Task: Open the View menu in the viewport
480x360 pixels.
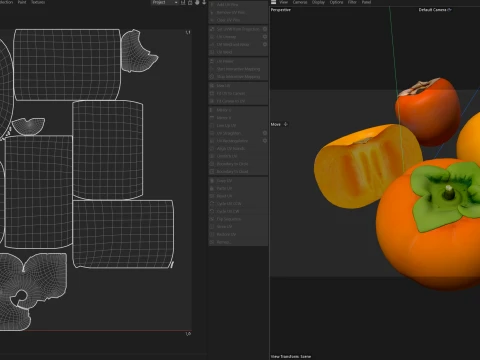Action: click(x=284, y=2)
